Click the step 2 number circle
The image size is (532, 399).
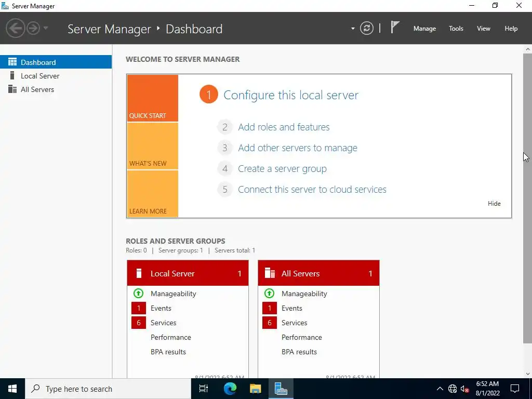[225, 127]
